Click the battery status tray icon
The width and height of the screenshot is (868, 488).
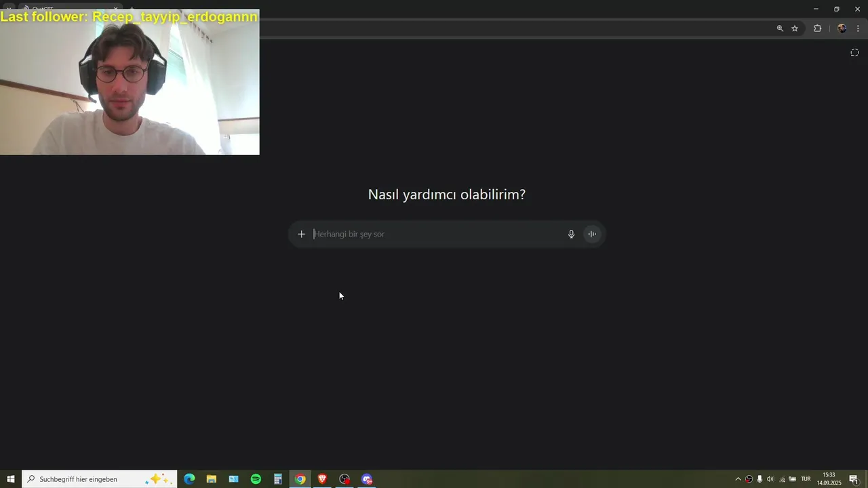point(793,479)
